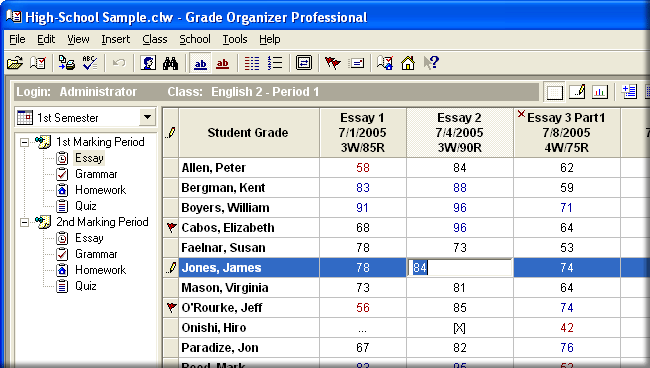Open the student portrait icon
This screenshot has width=650, height=368.
[148, 63]
